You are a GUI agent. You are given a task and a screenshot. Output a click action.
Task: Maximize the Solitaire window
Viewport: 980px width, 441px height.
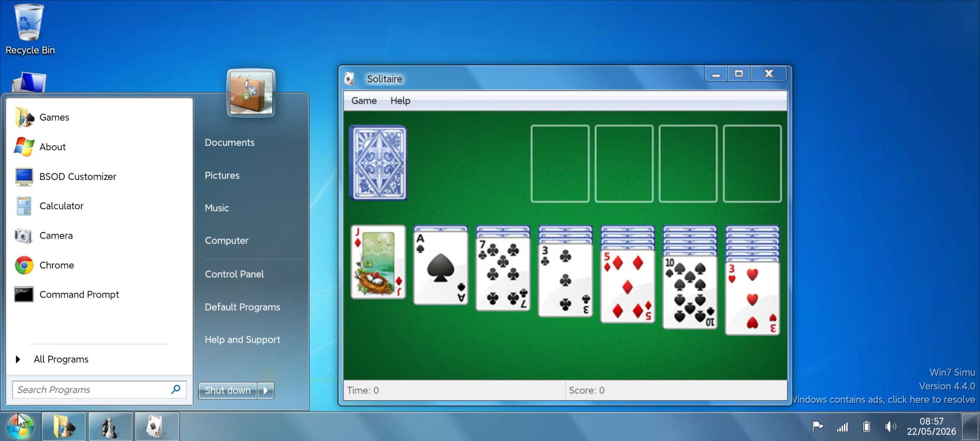(x=739, y=74)
